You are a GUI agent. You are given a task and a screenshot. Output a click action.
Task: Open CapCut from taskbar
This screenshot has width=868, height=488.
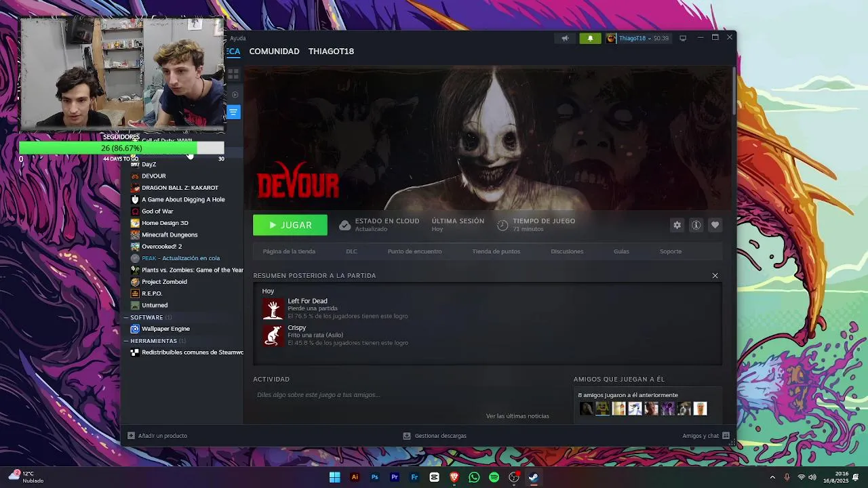pos(434,477)
